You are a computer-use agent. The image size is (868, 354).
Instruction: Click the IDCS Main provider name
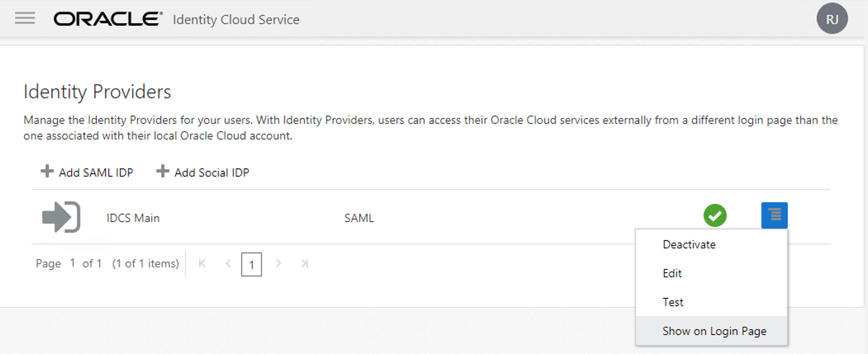pos(133,218)
